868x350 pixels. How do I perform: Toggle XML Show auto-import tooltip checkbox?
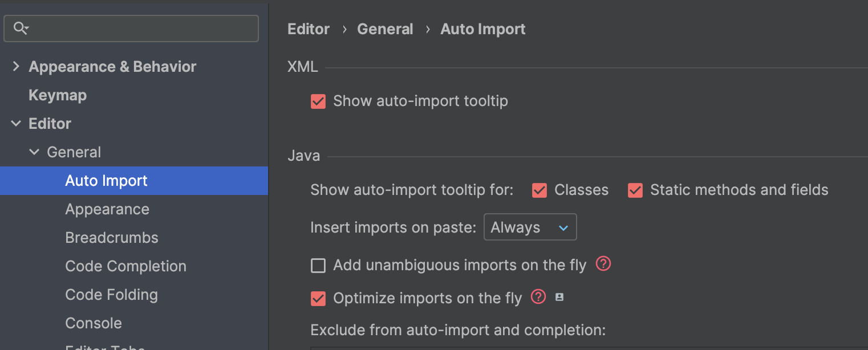pyautogui.click(x=318, y=101)
